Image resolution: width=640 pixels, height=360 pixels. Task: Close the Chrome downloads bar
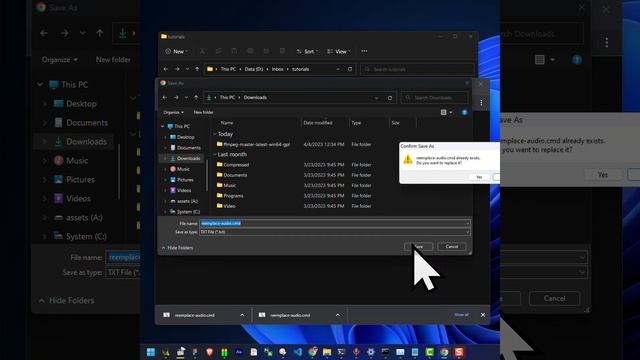pyautogui.click(x=483, y=315)
